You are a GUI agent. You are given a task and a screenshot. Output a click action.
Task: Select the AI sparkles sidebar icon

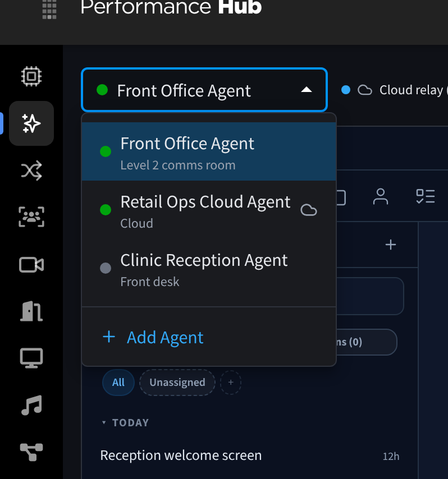tap(31, 123)
